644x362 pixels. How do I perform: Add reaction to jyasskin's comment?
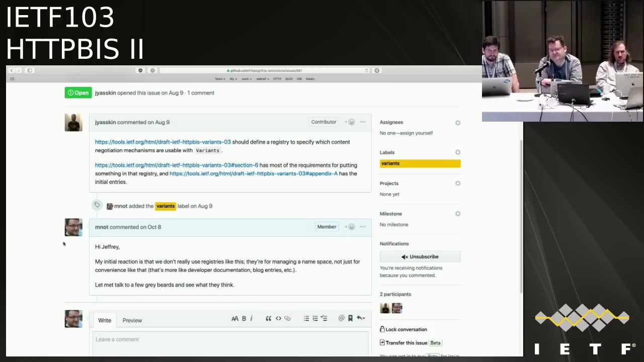pos(350,122)
